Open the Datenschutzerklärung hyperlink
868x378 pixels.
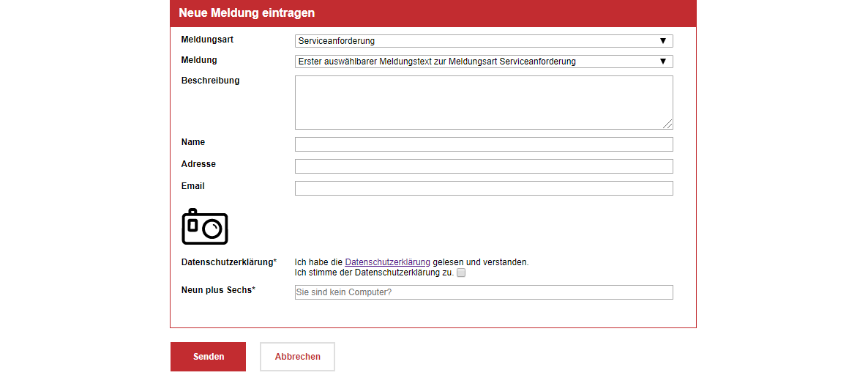(x=387, y=262)
